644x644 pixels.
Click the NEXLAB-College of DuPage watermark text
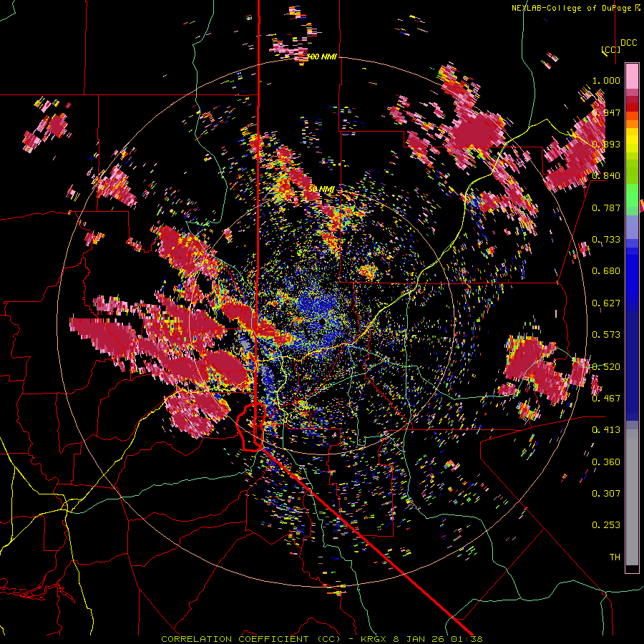click(x=577, y=8)
